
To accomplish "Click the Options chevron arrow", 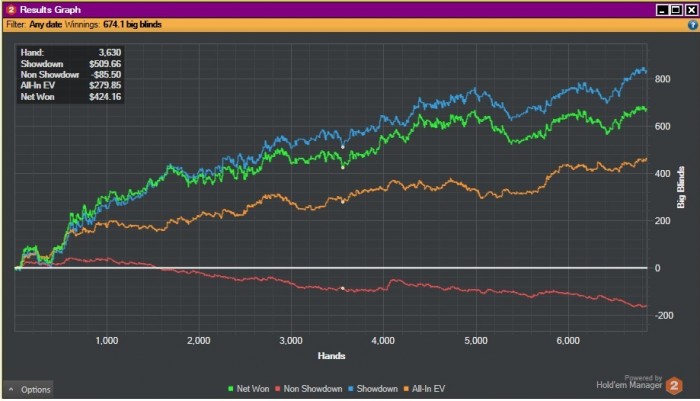I will click(x=11, y=389).
